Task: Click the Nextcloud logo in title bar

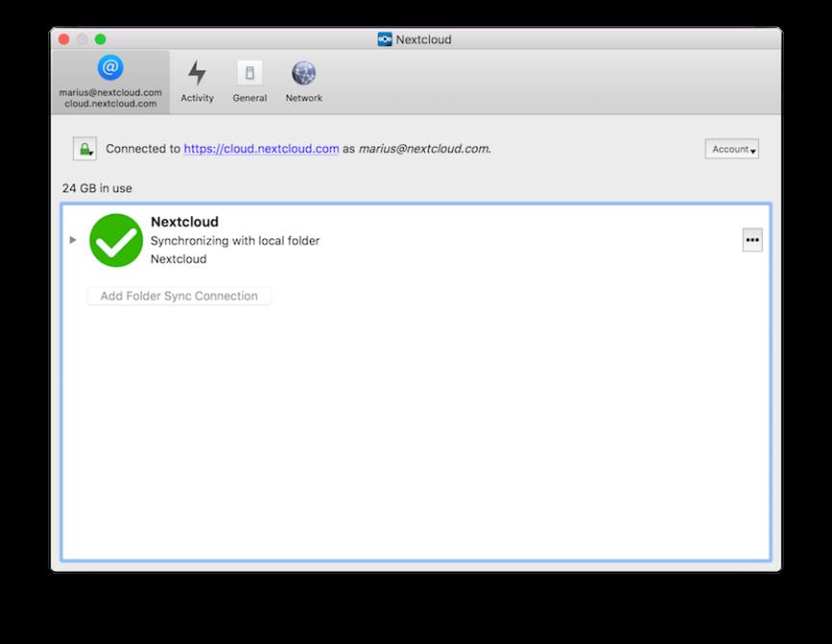Action: pyautogui.click(x=385, y=39)
